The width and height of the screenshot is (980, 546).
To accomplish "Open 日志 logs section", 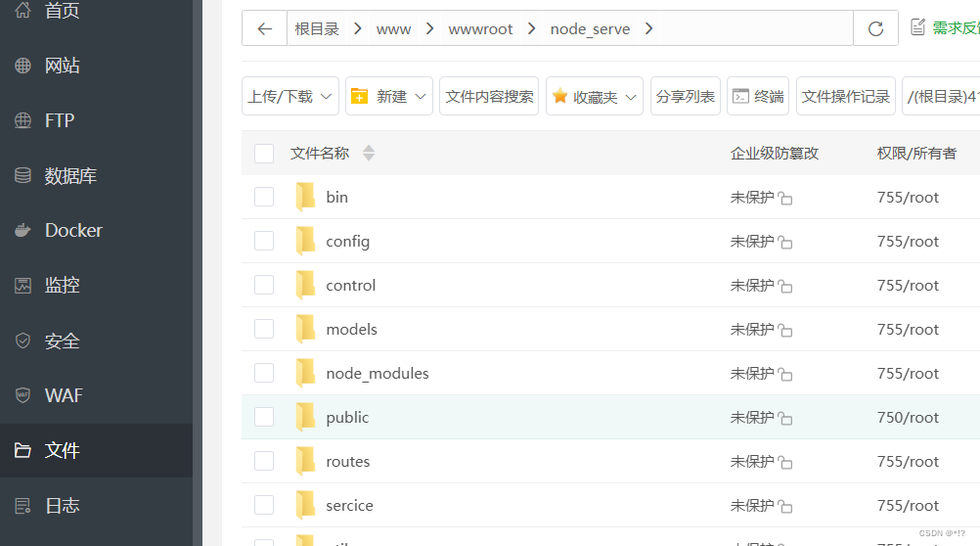I will (x=96, y=505).
